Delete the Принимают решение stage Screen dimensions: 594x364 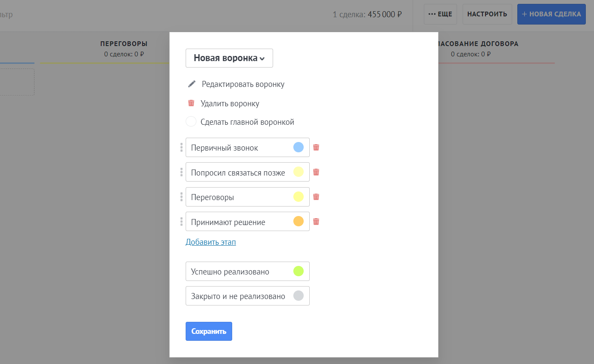pos(316,222)
